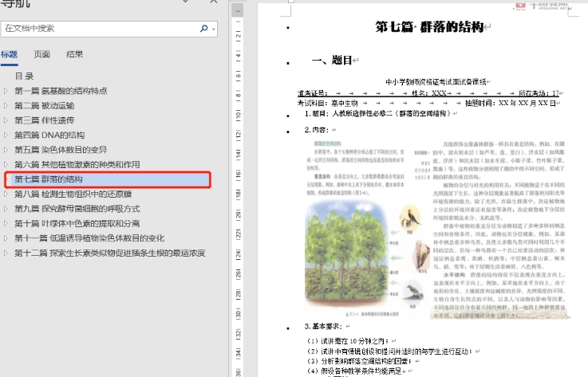Switch to the 结果 tab
This screenshot has height=377, width=588.
74,54
